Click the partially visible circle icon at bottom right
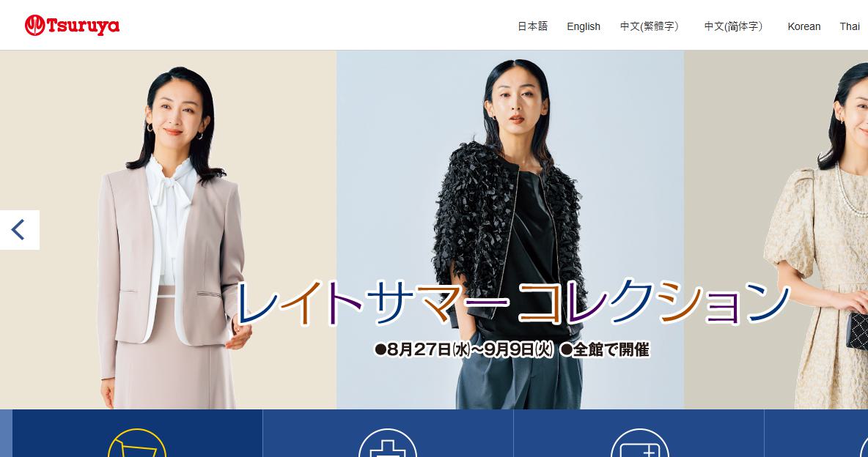The height and width of the screenshot is (457, 868). [864, 445]
